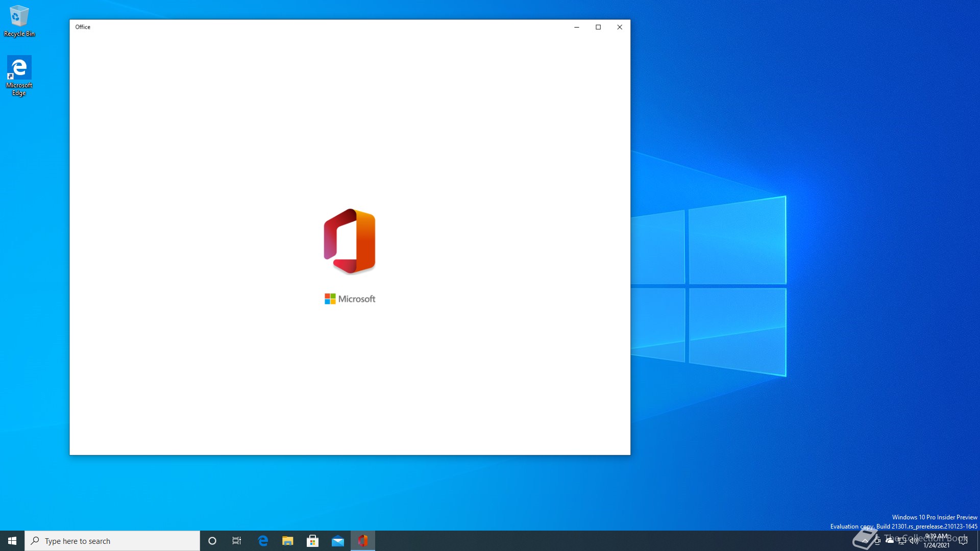Open Task View from the taskbar

click(x=237, y=541)
